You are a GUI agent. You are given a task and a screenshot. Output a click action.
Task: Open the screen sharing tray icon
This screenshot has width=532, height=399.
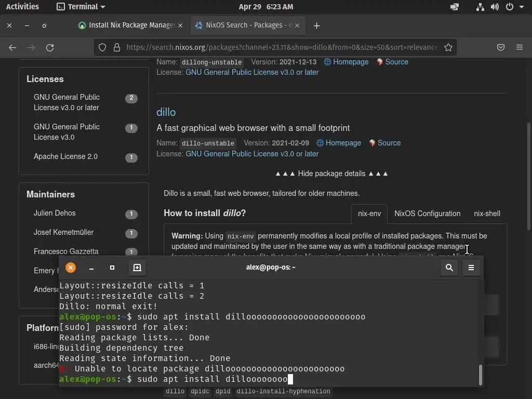click(454, 7)
